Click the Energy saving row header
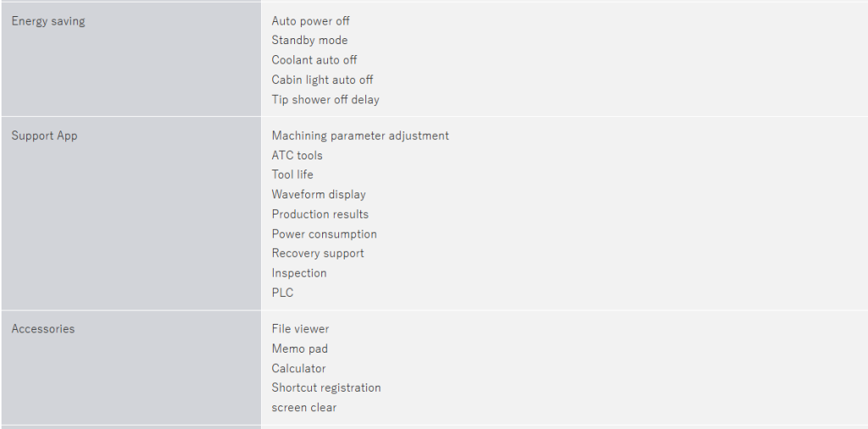 click(48, 21)
